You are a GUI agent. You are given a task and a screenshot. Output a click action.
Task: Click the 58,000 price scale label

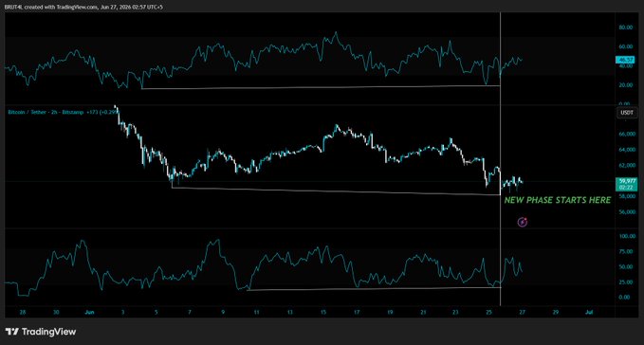pos(627,196)
